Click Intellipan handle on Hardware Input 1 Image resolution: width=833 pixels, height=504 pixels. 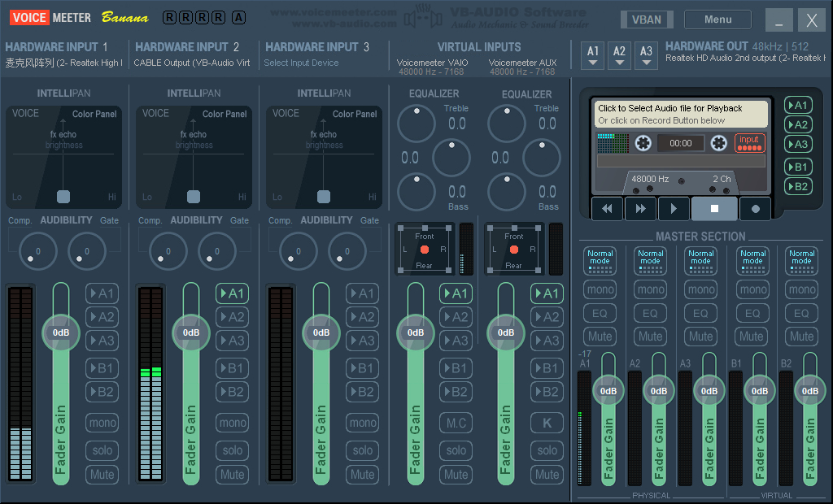[x=63, y=197]
